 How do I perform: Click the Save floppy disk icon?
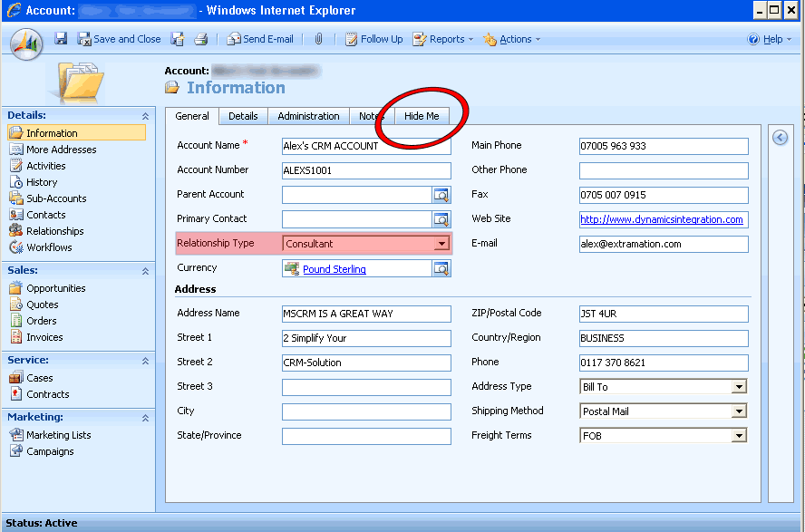coord(62,39)
